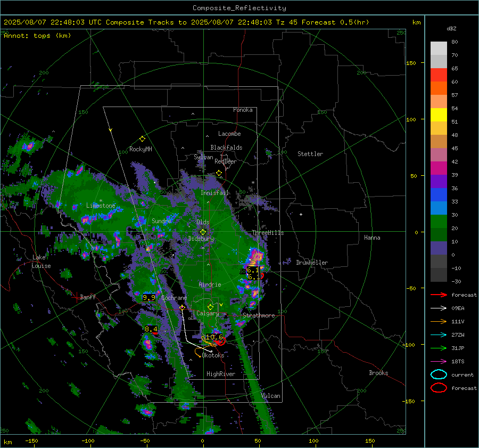
Task: Click the cyan 27ZW track arrow legend
Action: pyautogui.click(x=439, y=335)
